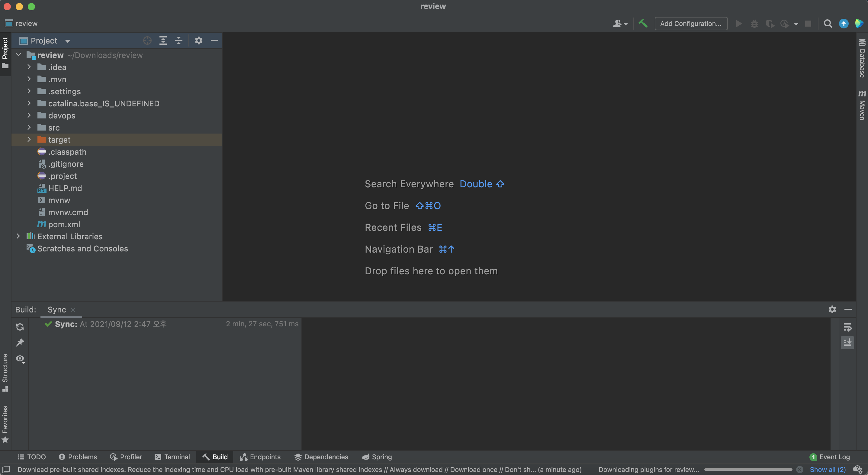Image resolution: width=868 pixels, height=475 pixels.
Task: Open the Project view dropdown
Action: pos(67,41)
